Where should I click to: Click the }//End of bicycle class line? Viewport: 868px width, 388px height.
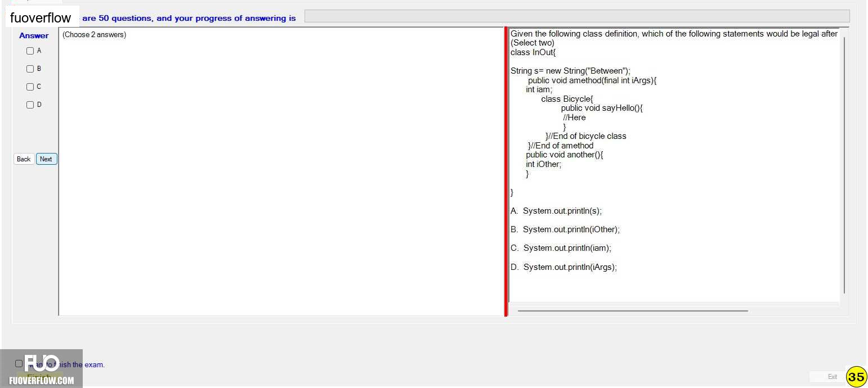tap(586, 136)
